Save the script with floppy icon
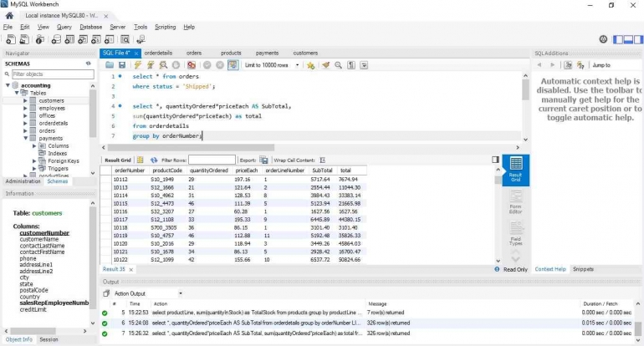 pos(122,65)
